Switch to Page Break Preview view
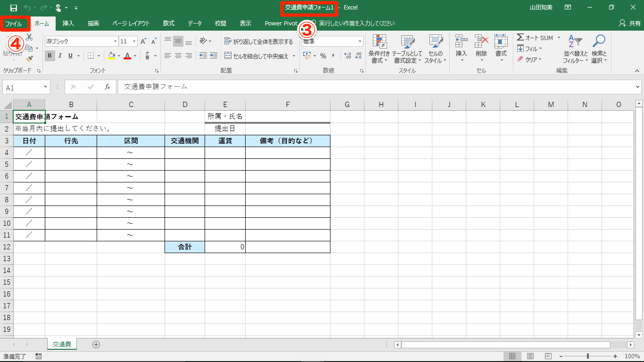Image resolution: width=644 pixels, height=362 pixels. pos(548,356)
